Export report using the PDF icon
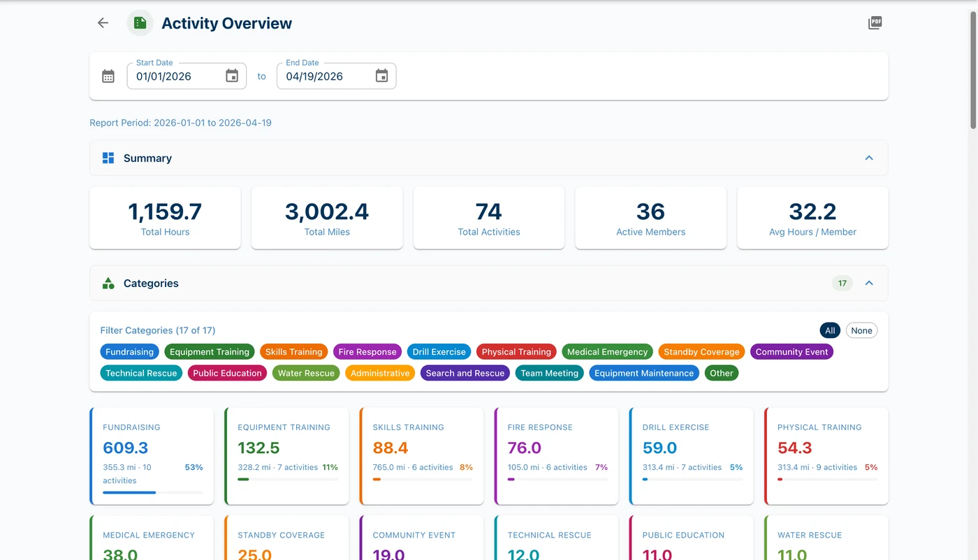Viewport: 978px width, 560px height. click(875, 23)
